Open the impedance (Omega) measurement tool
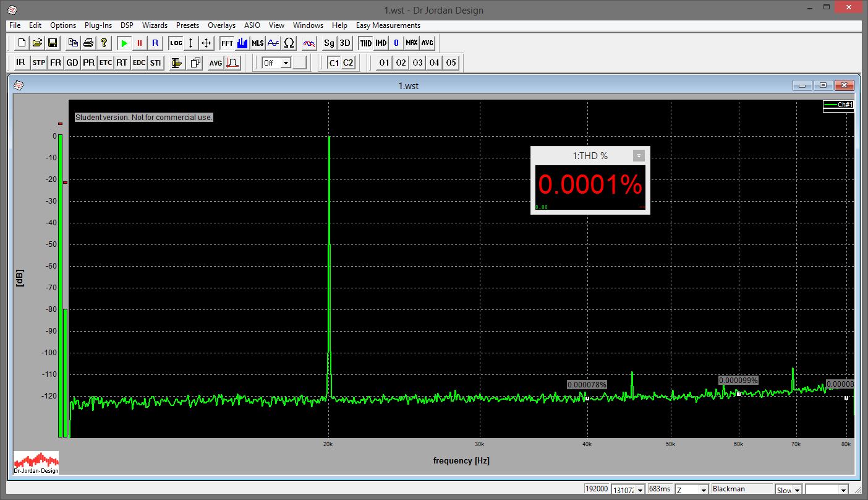 289,43
